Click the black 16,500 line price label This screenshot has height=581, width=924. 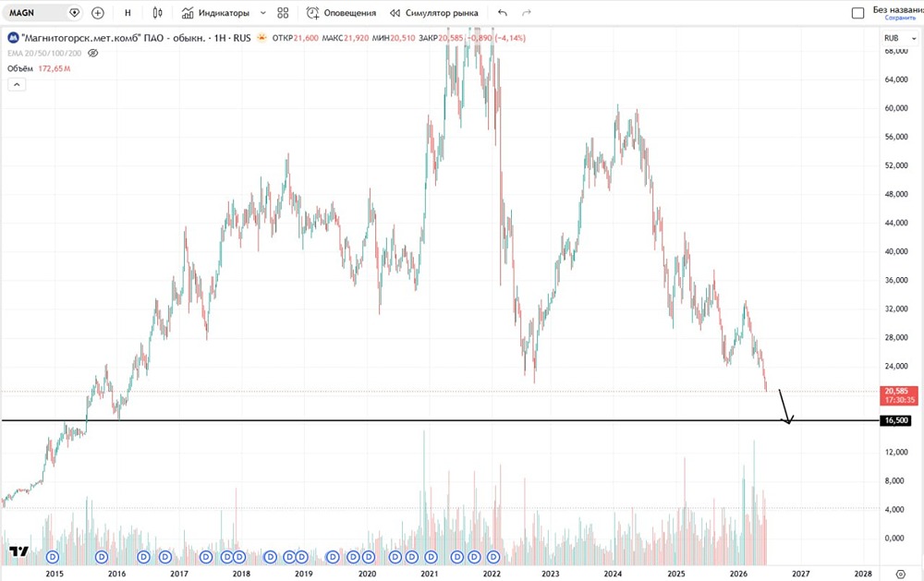(895, 420)
